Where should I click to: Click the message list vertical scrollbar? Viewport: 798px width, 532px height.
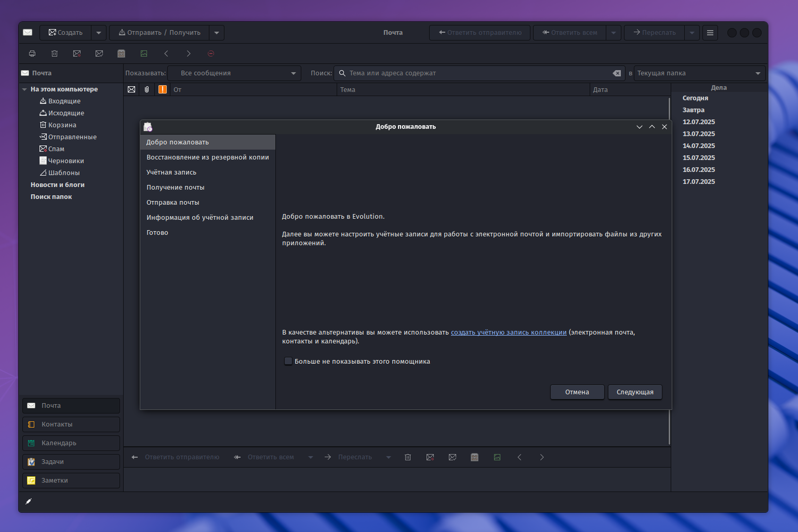tap(669, 271)
